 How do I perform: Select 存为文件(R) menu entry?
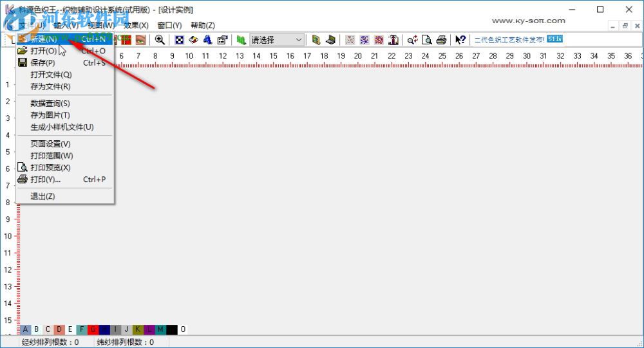click(64, 87)
